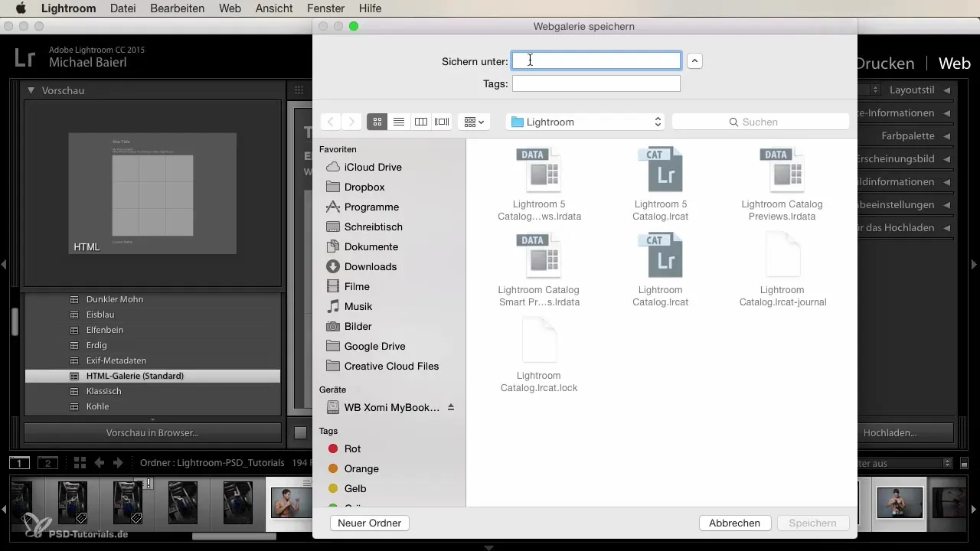Image resolution: width=980 pixels, height=551 pixels.
Task: Open the Lightroom application menu
Action: click(x=69, y=8)
